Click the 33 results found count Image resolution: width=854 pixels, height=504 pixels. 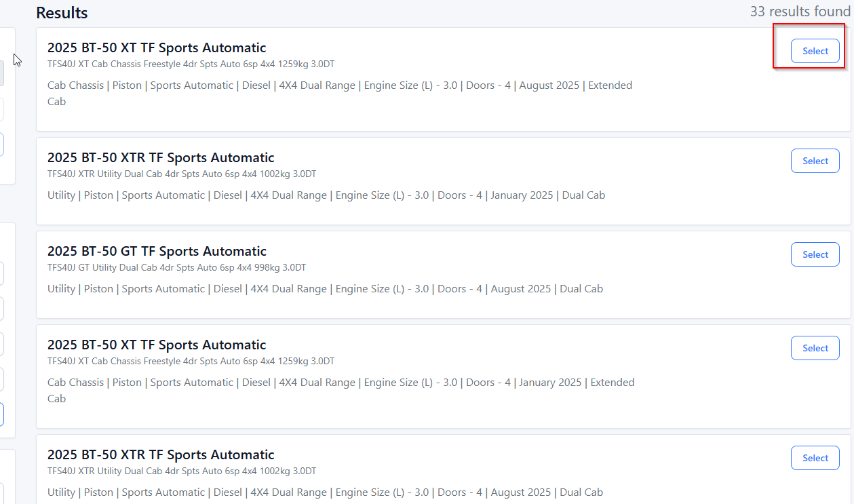[x=800, y=12]
